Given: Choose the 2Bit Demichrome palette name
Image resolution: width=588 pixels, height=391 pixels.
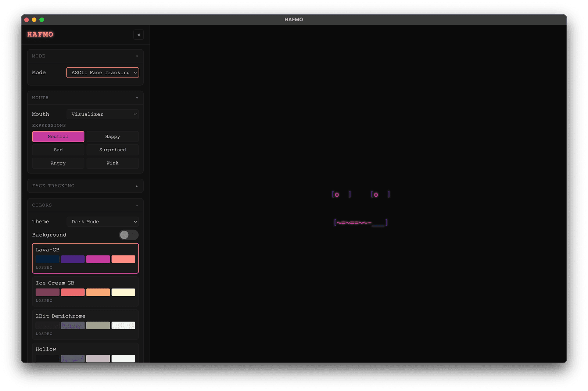Looking at the screenshot, I should pos(60,316).
